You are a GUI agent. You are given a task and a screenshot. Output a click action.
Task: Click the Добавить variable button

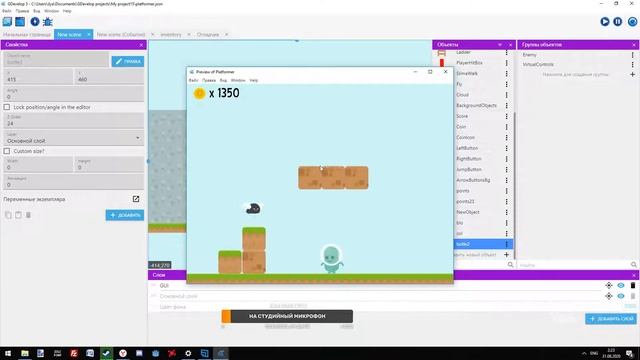tap(125, 215)
